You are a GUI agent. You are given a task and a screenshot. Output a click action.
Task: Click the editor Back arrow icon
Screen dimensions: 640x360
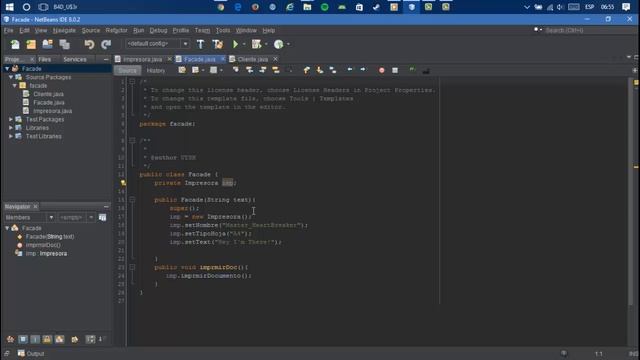point(350,70)
